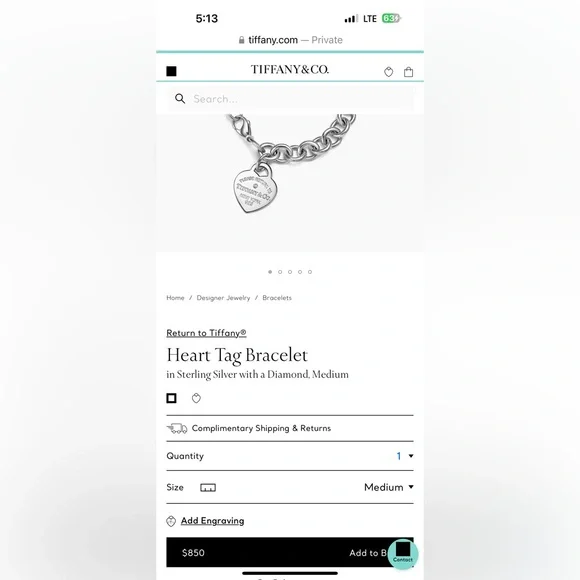Open the shopping bag icon
580x580 pixels.
pos(408,72)
